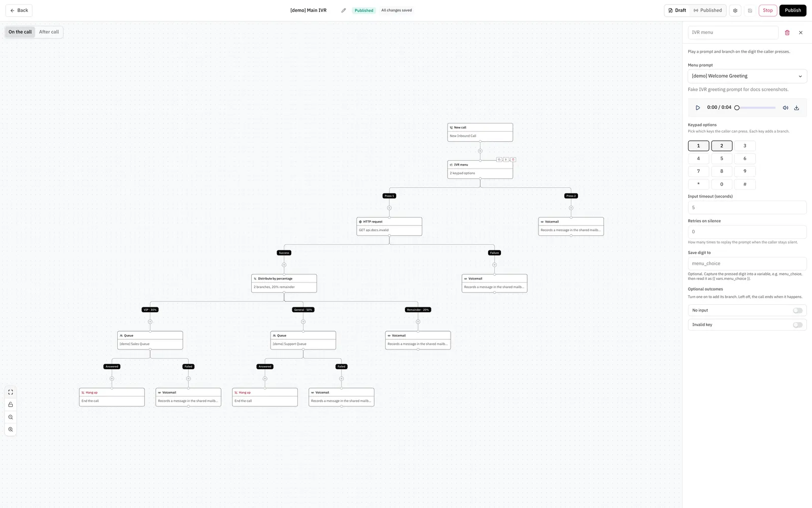Close the IVR menu side panel
The height and width of the screenshot is (508, 812).
coord(801,33)
